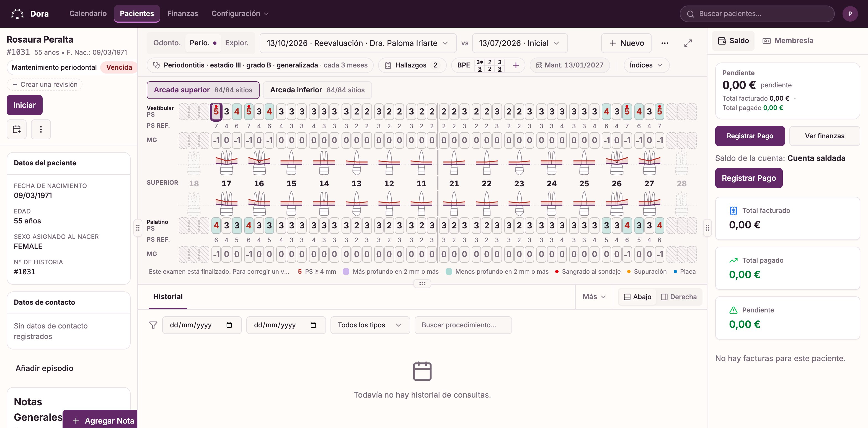868x428 pixels.
Task: Click the right panel drag handle
Action: (707, 228)
